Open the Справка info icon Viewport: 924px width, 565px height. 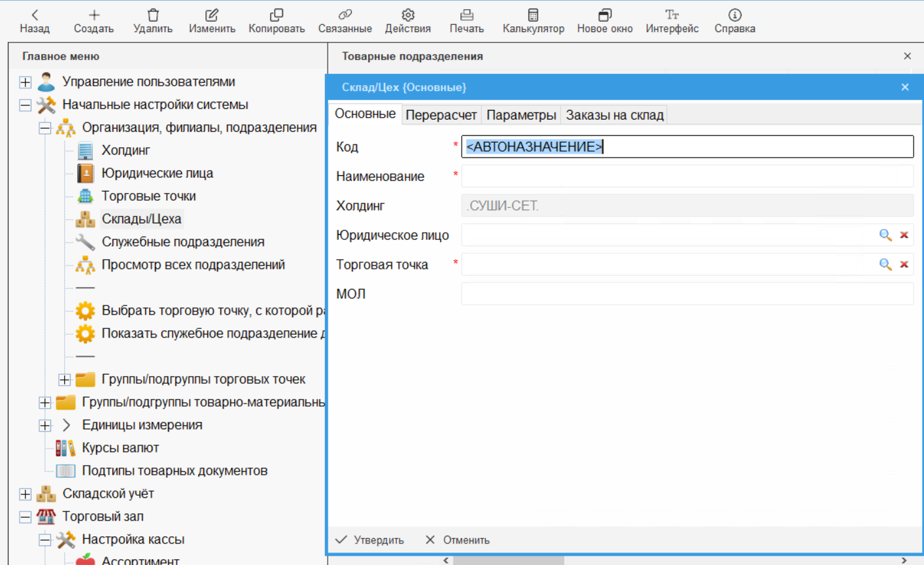click(x=734, y=15)
